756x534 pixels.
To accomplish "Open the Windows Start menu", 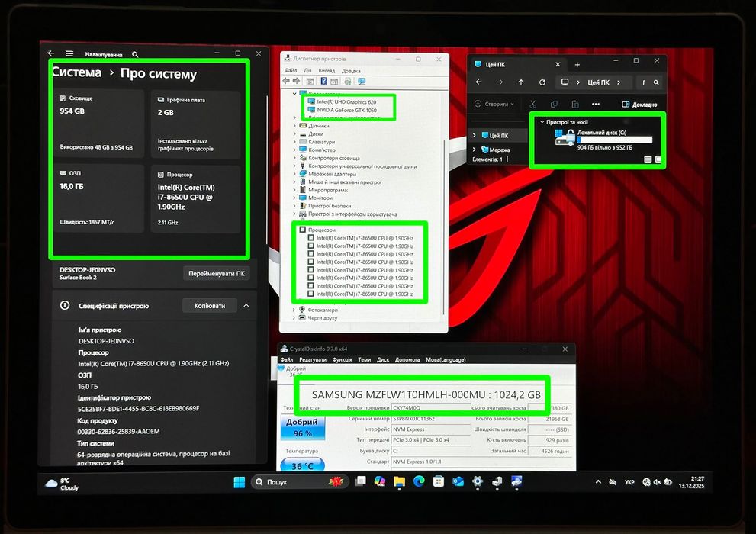I will click(x=239, y=482).
